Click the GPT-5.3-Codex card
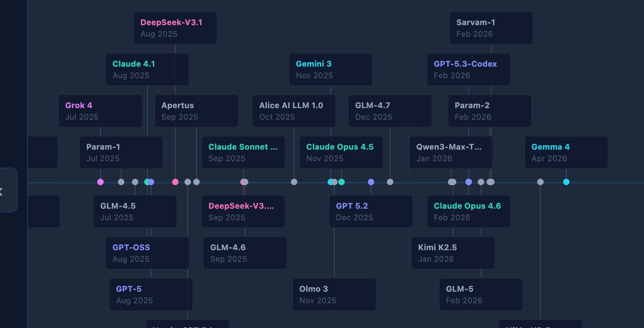This screenshot has height=328, width=644. coord(468,69)
